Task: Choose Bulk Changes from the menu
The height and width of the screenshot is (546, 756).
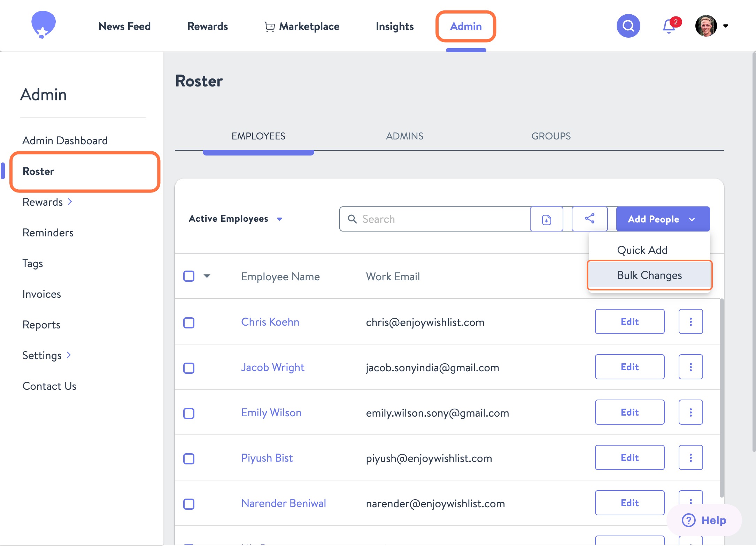Action: tap(649, 275)
